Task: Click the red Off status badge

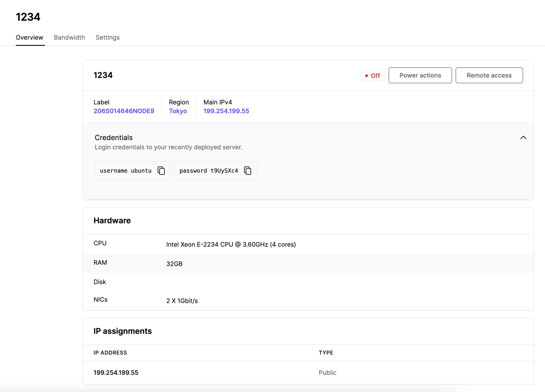Action: click(x=373, y=76)
